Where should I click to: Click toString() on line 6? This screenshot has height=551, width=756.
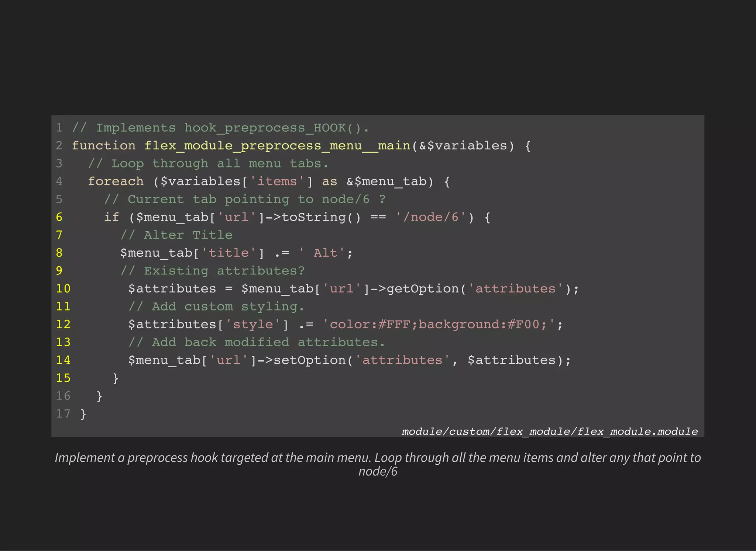pos(321,217)
